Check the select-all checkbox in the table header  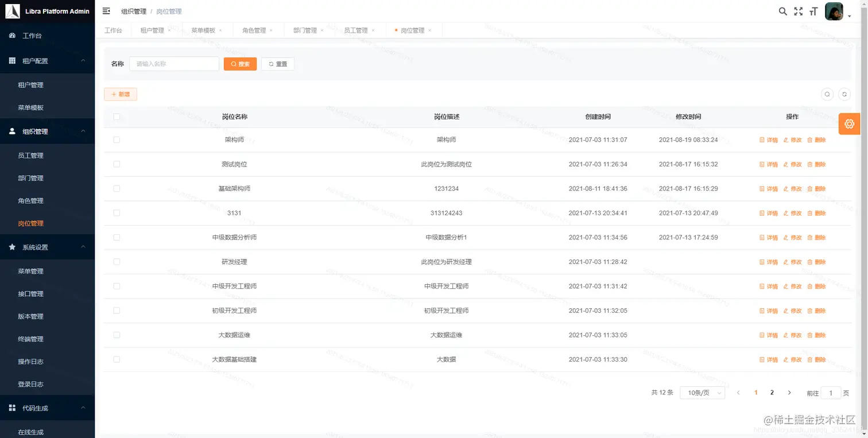[117, 117]
